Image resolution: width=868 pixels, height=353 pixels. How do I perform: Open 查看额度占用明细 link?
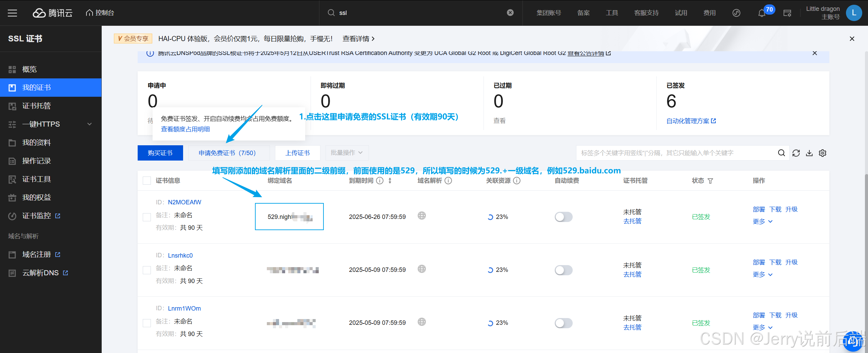185,129
